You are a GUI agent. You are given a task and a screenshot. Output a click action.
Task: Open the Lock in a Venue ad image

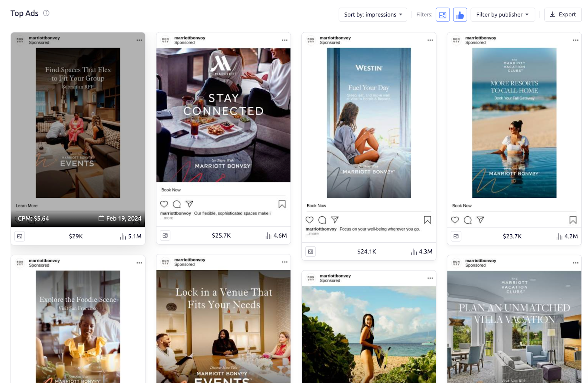click(223, 326)
